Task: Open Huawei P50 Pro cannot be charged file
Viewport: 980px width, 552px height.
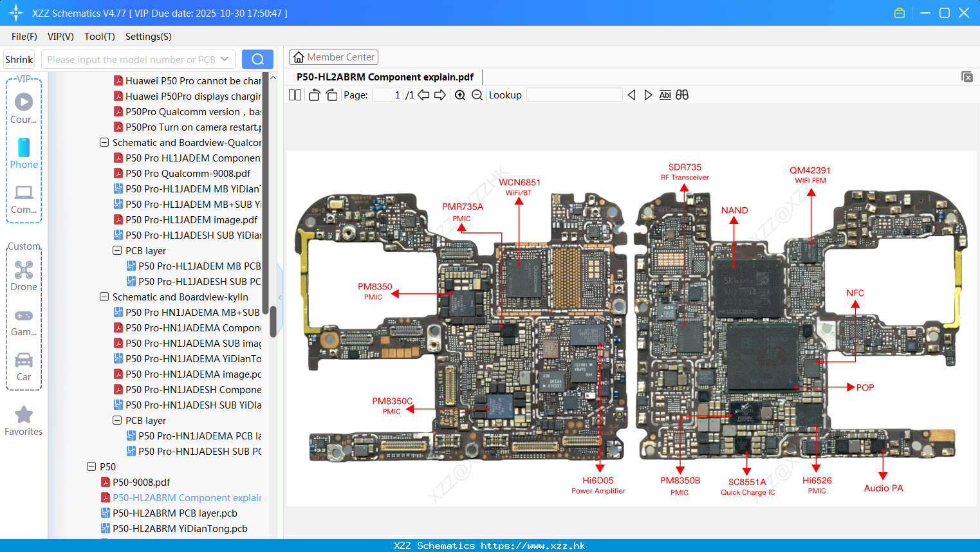Action: (187, 81)
